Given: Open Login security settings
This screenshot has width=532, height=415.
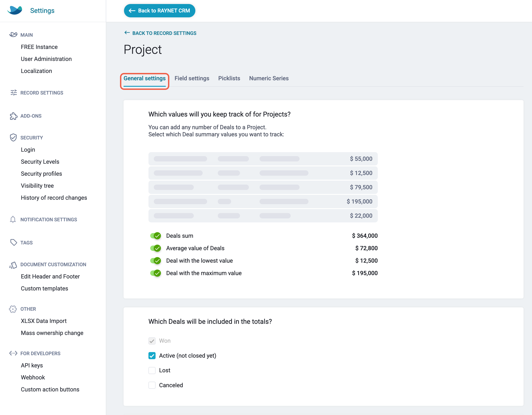Looking at the screenshot, I should (28, 150).
